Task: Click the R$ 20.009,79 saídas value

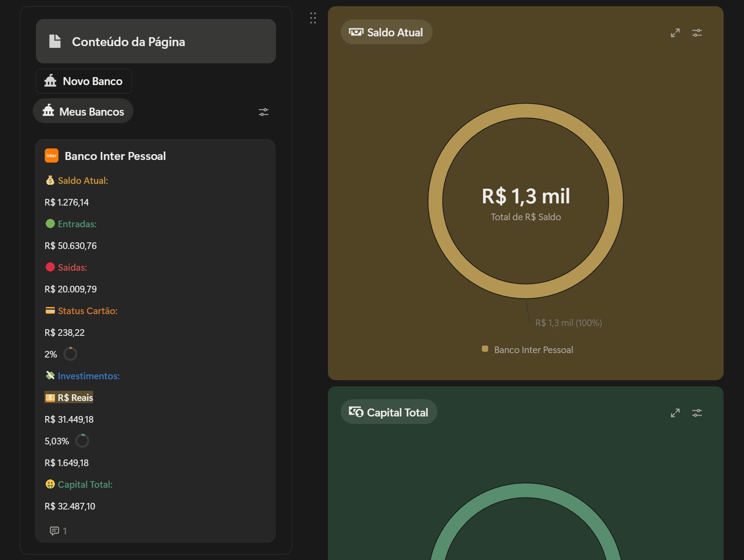Action: pos(70,289)
